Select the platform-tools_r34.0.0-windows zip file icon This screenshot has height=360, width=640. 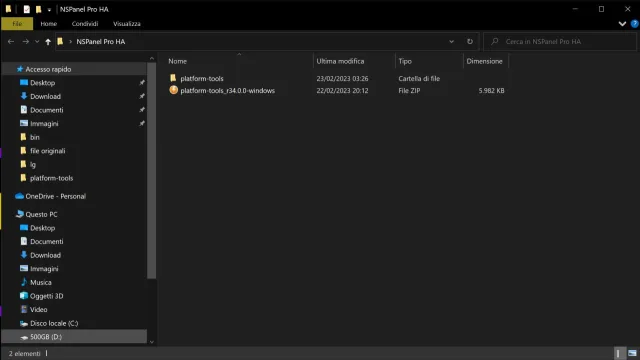173,90
